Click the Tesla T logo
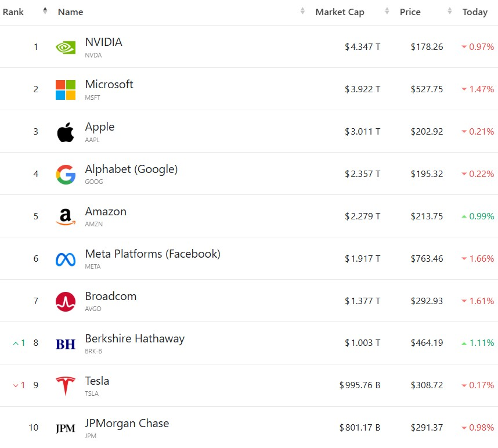 66,386
